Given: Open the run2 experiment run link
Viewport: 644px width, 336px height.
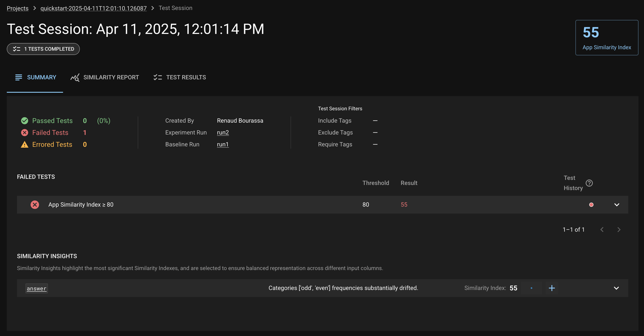Looking at the screenshot, I should [x=223, y=132].
